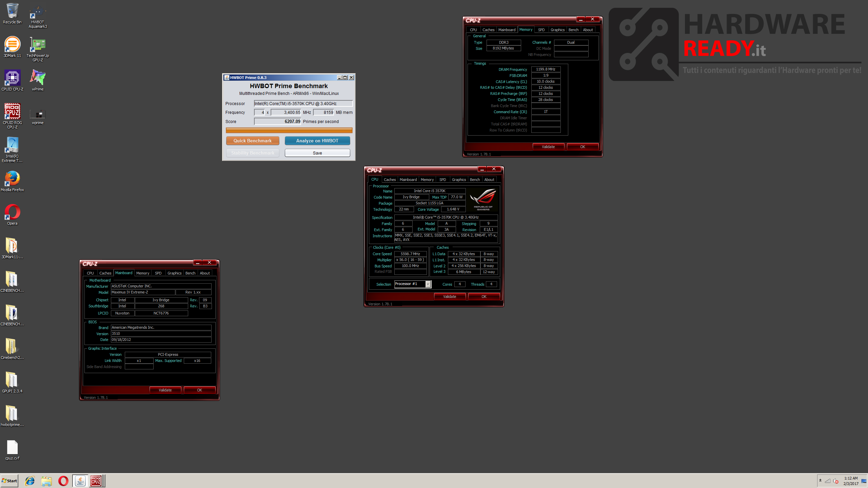The height and width of the screenshot is (488, 868).
Task: Click the Core Voltage value 1.648 V
Action: pos(453,209)
